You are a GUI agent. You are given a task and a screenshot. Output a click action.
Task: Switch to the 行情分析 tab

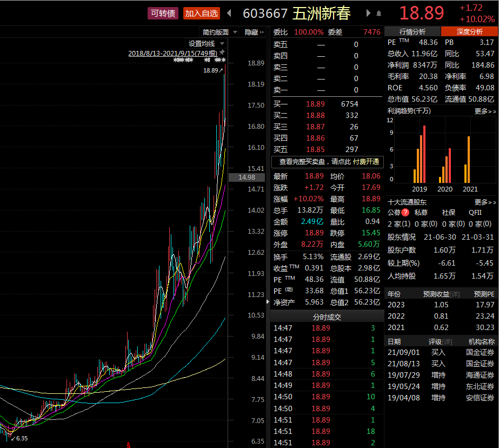[412, 31]
